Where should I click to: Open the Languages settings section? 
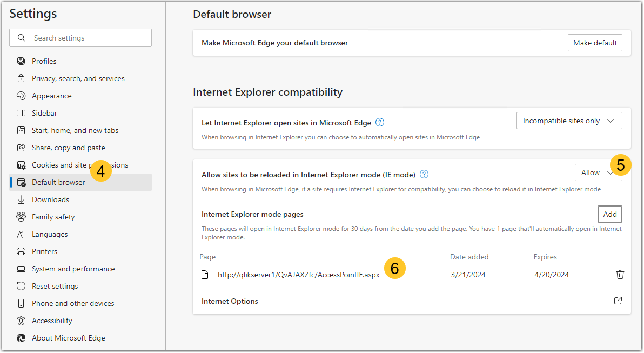[x=50, y=234]
